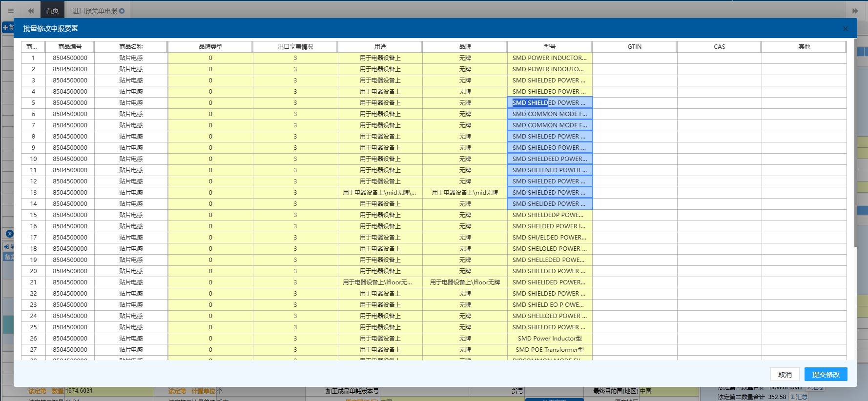This screenshot has width=868, height=401.
Task: Click the 出口享惠情况 column header
Action: point(295,47)
